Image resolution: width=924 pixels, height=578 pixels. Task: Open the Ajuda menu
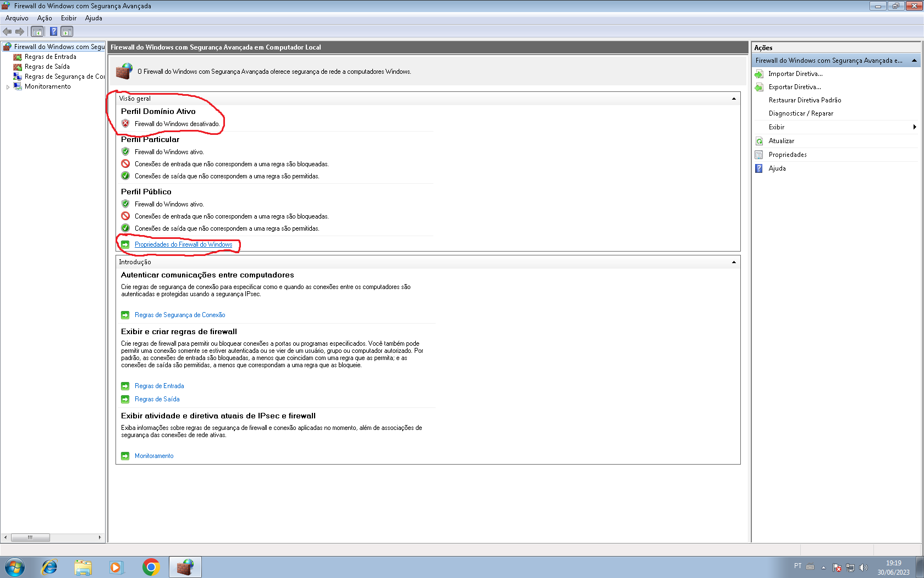tap(94, 18)
